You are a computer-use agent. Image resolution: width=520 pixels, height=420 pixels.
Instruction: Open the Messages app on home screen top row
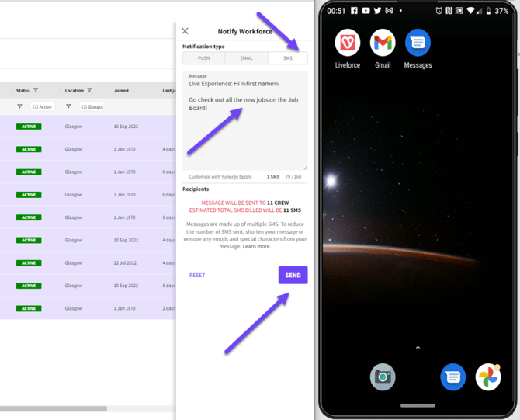coord(418,43)
